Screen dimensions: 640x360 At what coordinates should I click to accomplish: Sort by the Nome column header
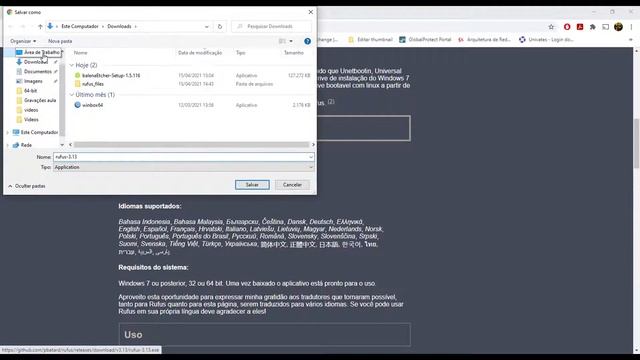[80, 53]
